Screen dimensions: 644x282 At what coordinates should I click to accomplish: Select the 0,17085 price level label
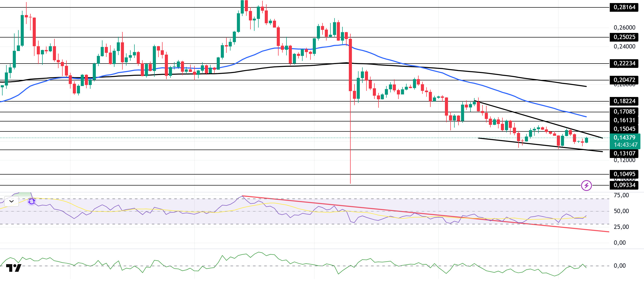(624, 112)
